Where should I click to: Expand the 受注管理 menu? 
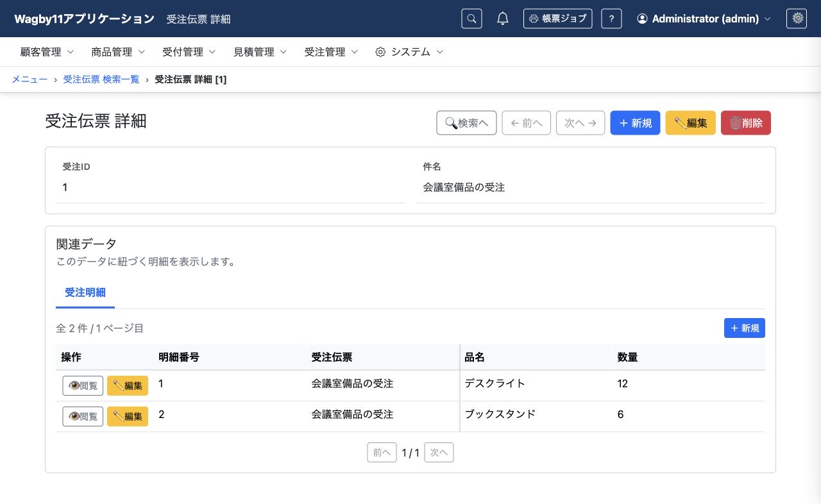[x=331, y=52]
